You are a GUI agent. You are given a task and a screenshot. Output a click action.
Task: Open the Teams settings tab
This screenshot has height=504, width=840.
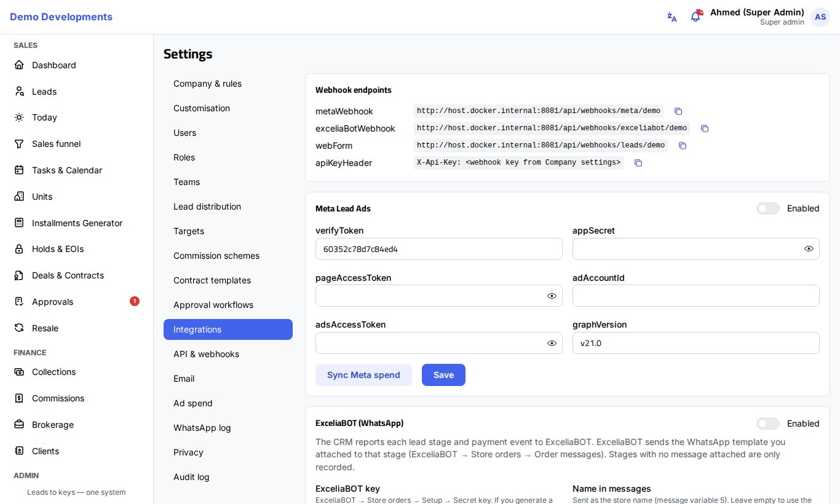tap(228, 182)
